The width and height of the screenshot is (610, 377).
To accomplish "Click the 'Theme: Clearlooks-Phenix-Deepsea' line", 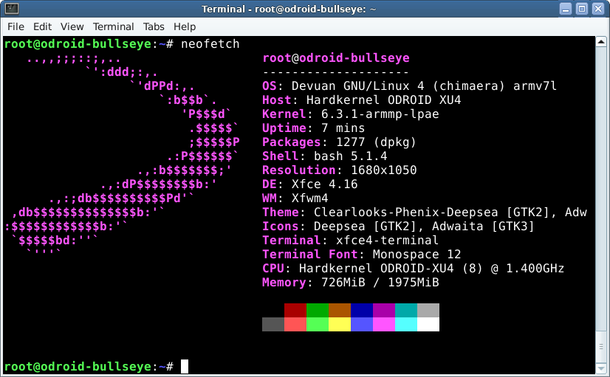I will [424, 212].
